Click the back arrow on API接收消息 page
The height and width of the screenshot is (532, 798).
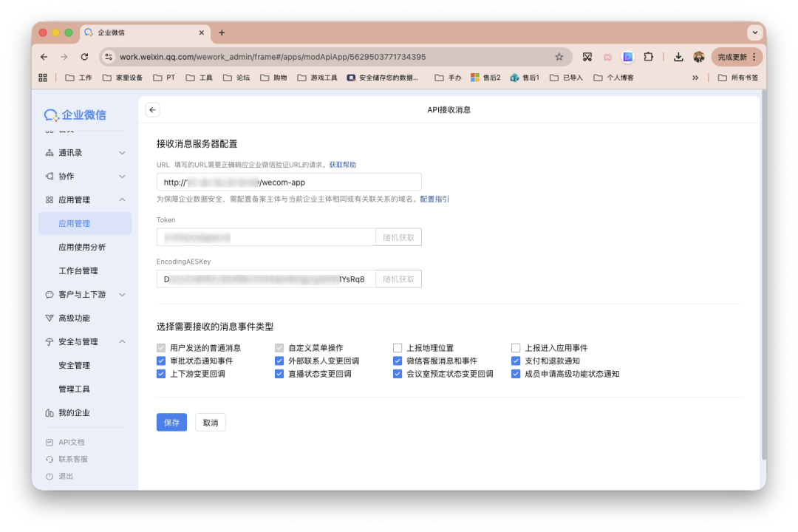152,109
